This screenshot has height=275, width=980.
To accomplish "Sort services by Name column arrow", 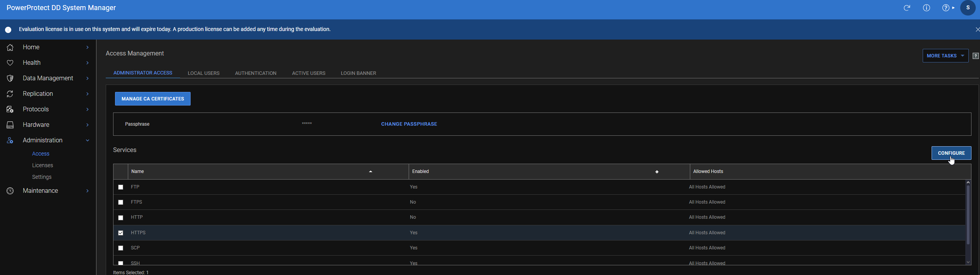I will click(371, 171).
